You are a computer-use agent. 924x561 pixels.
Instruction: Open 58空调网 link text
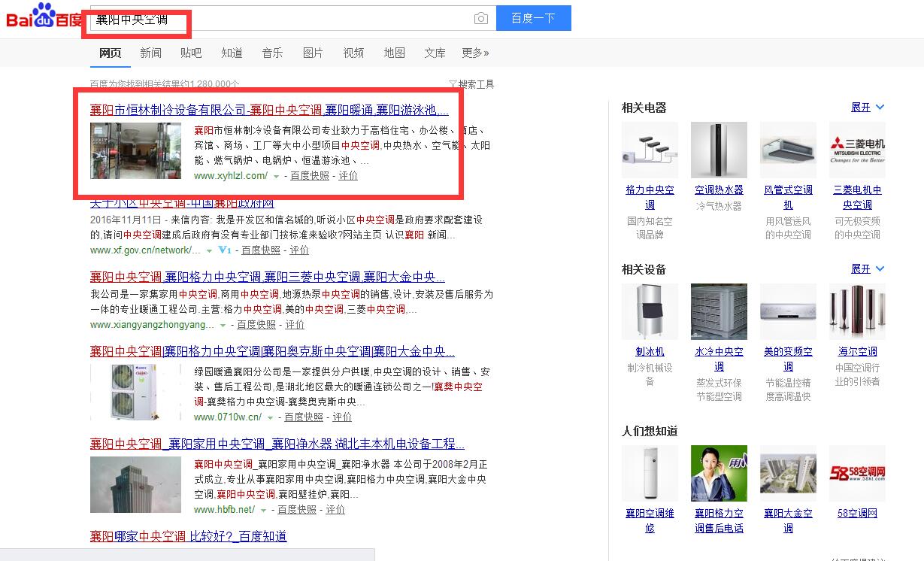[857, 514]
